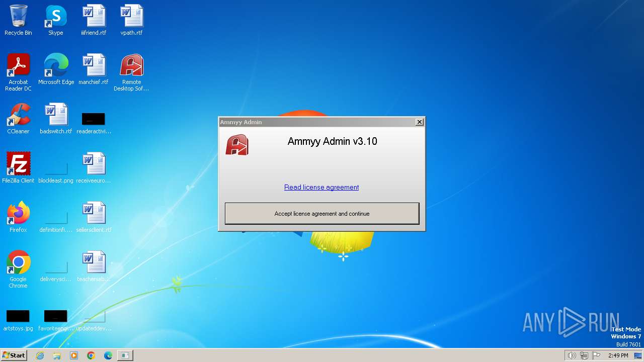The image size is (644, 362).
Task: Select the iiifriend.rtf document icon
Action: pos(94,21)
